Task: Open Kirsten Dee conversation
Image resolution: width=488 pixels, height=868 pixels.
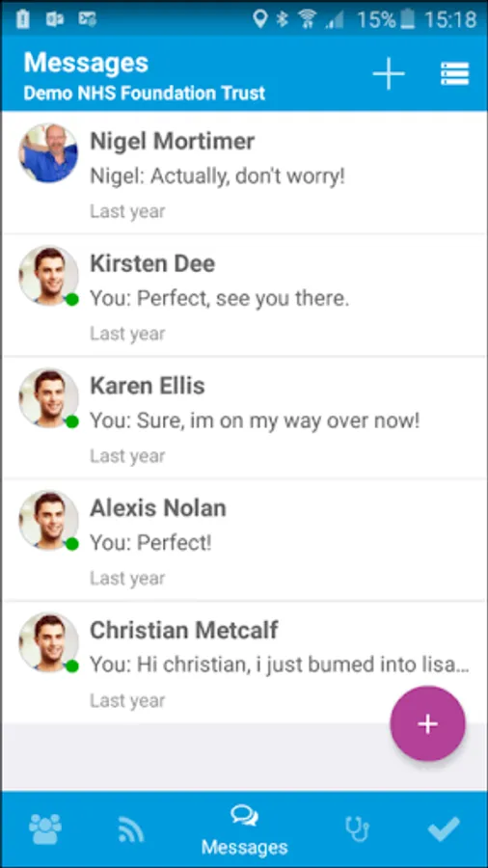Action: point(244,295)
